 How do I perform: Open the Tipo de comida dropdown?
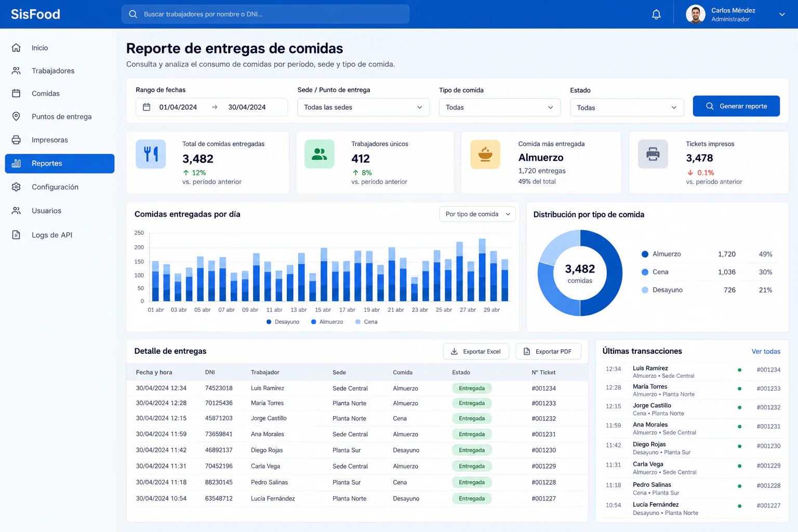[500, 107]
